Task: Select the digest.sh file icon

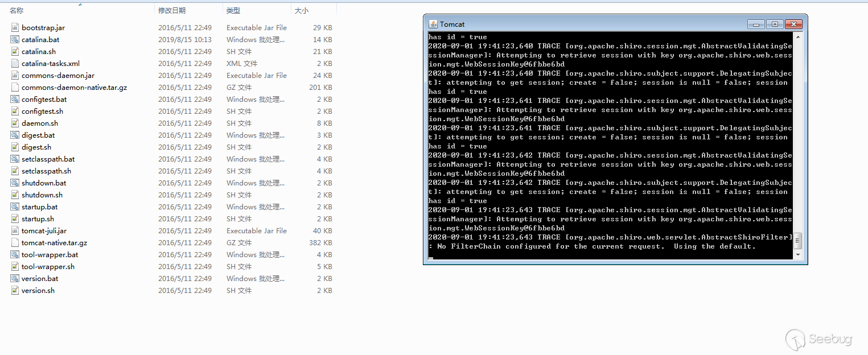Action: click(15, 147)
